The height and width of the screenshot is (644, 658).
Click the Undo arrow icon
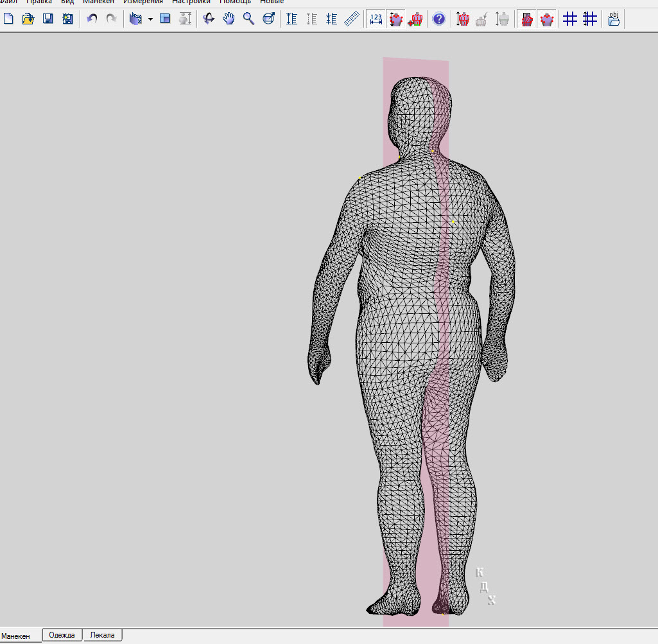tap(92, 19)
